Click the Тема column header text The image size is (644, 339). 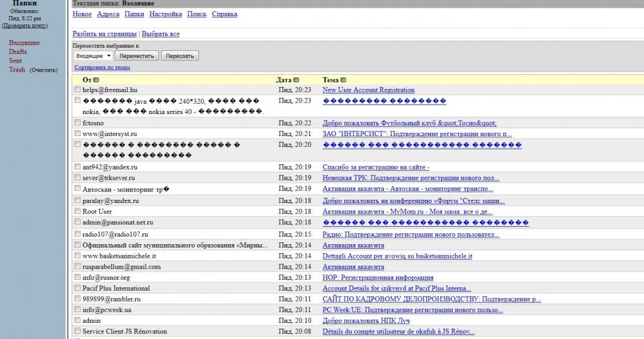coord(330,80)
